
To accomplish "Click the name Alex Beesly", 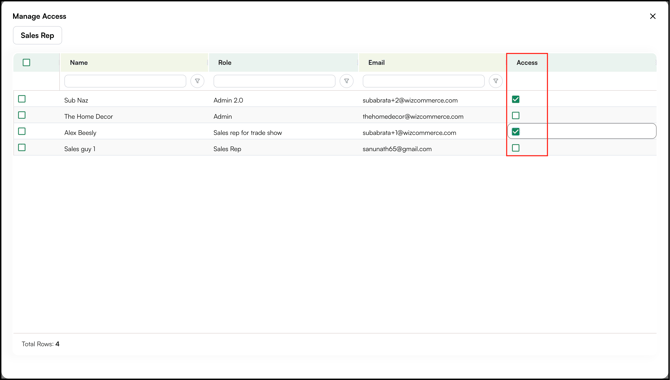I will (80, 133).
